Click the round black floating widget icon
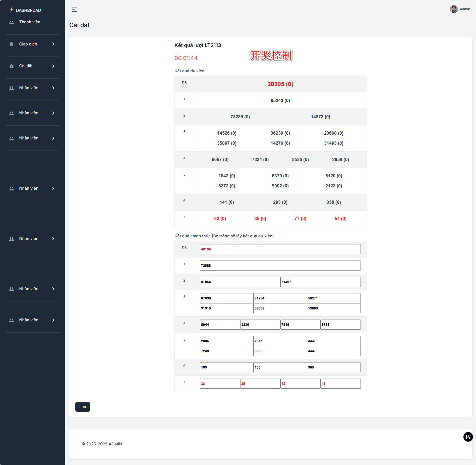Image resolution: width=476 pixels, height=465 pixels. (x=468, y=437)
